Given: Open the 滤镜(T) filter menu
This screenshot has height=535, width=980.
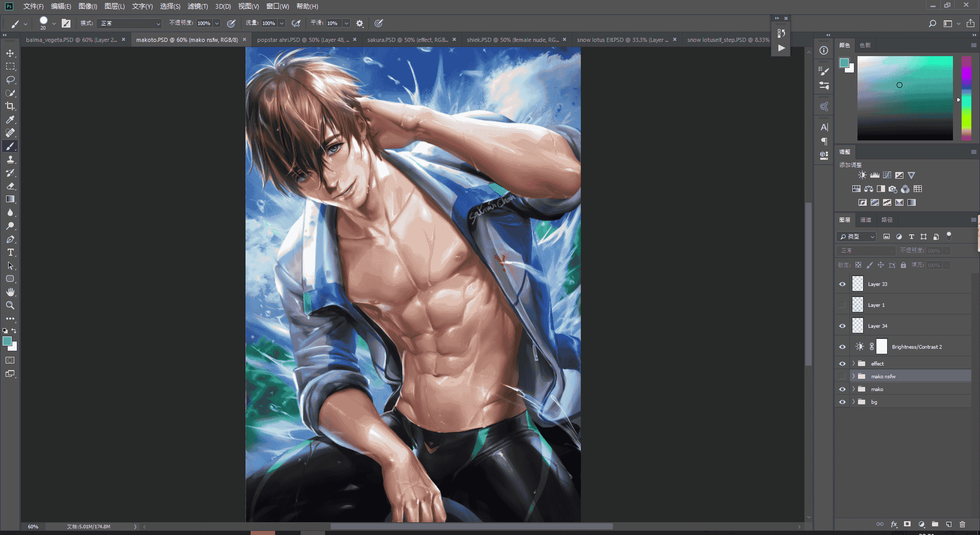Looking at the screenshot, I should [x=198, y=6].
